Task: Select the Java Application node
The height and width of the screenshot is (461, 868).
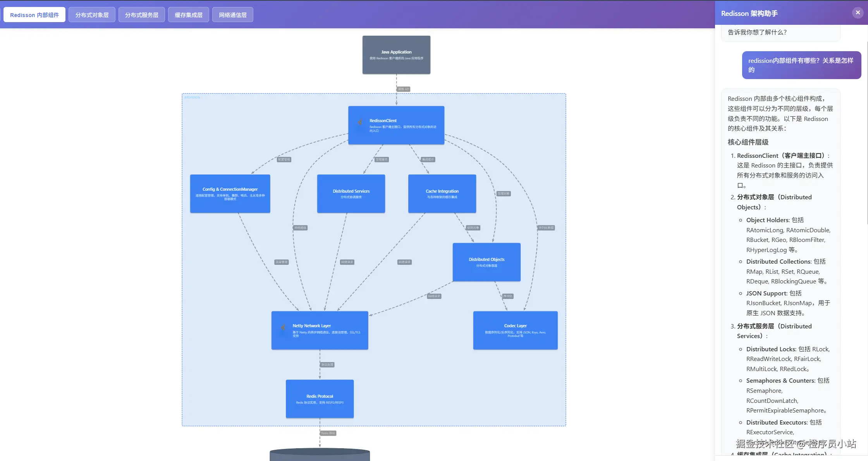Action: click(x=396, y=55)
